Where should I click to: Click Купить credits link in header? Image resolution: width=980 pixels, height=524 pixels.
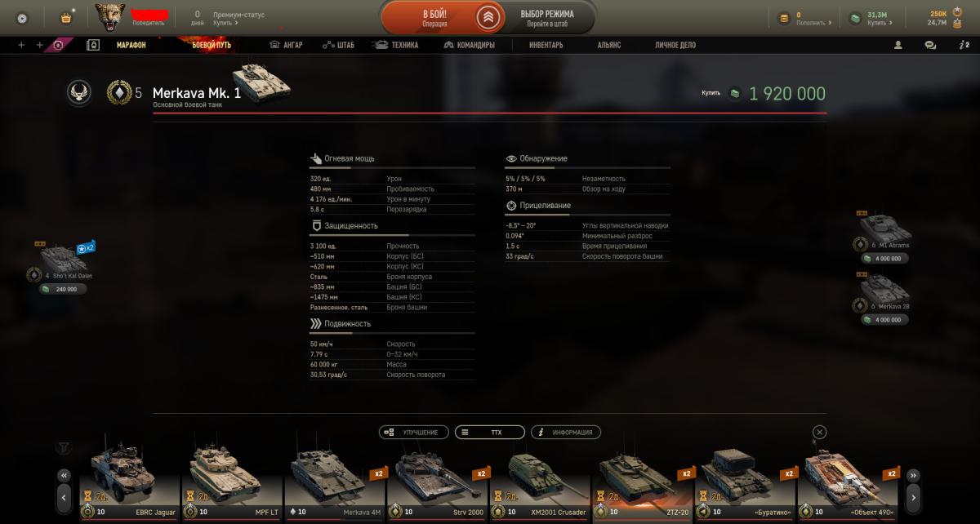879,24
